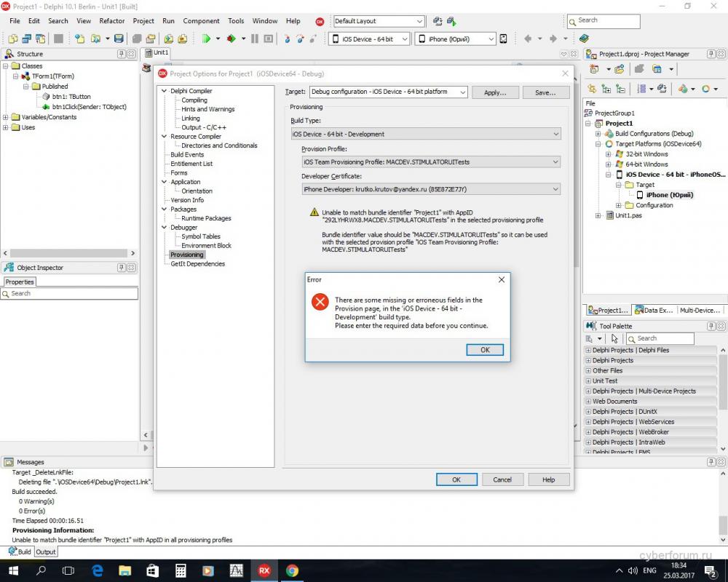Open the Build Type dropdown
This screenshot has height=582, width=728.
(x=426, y=134)
